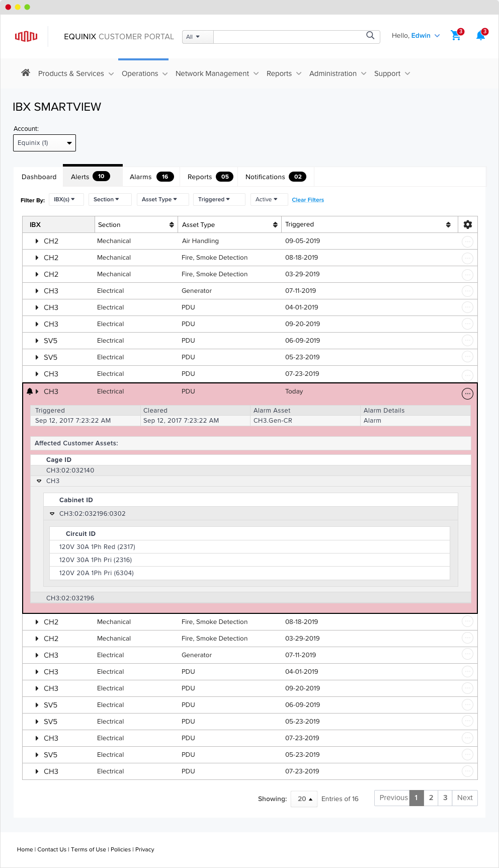The width and height of the screenshot is (499, 868).
Task: Sort by Triggered column arrows
Action: 448,225
